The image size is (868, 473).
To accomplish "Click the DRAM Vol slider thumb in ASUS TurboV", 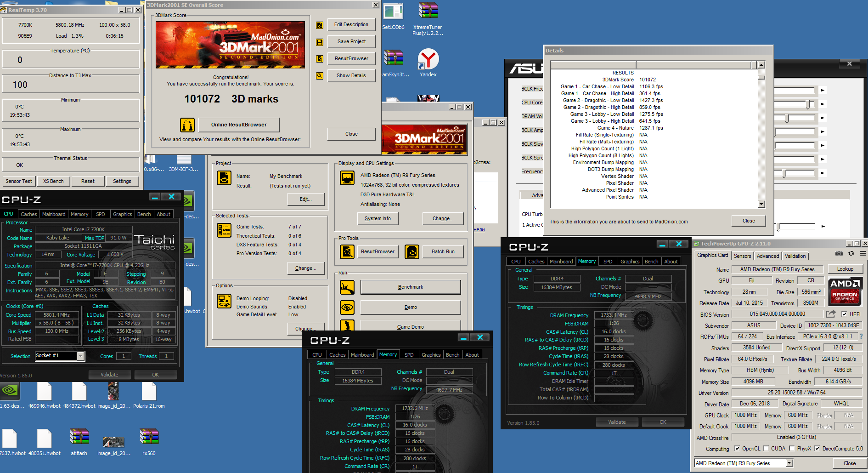I will click(787, 119).
